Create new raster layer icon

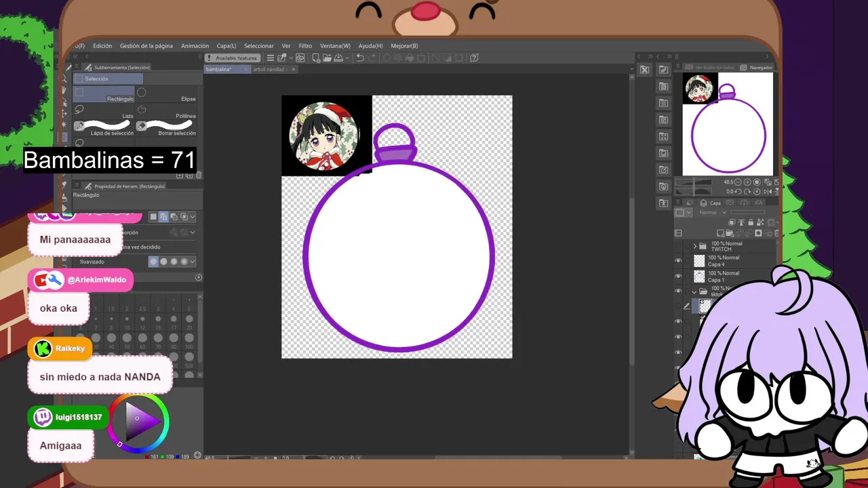click(720, 233)
